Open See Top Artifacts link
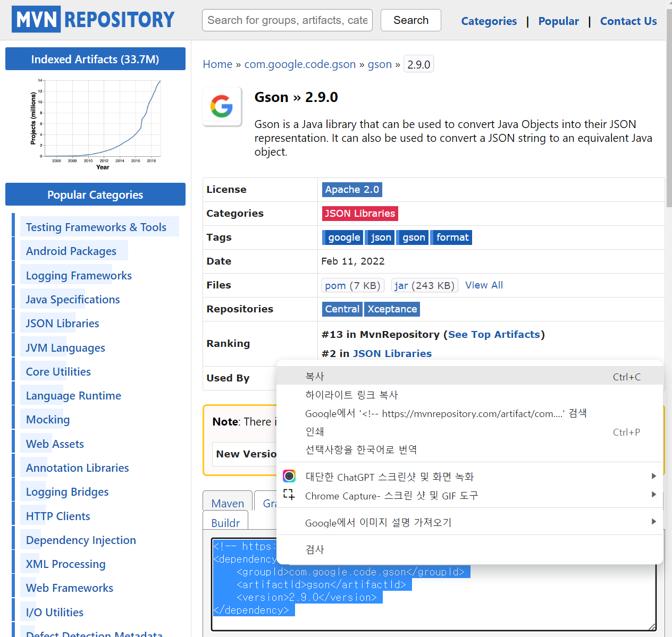The width and height of the screenshot is (672, 637). pos(494,335)
